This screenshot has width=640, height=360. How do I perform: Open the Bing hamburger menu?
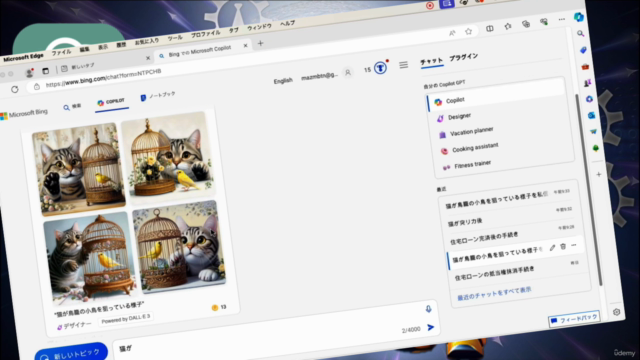403,64
